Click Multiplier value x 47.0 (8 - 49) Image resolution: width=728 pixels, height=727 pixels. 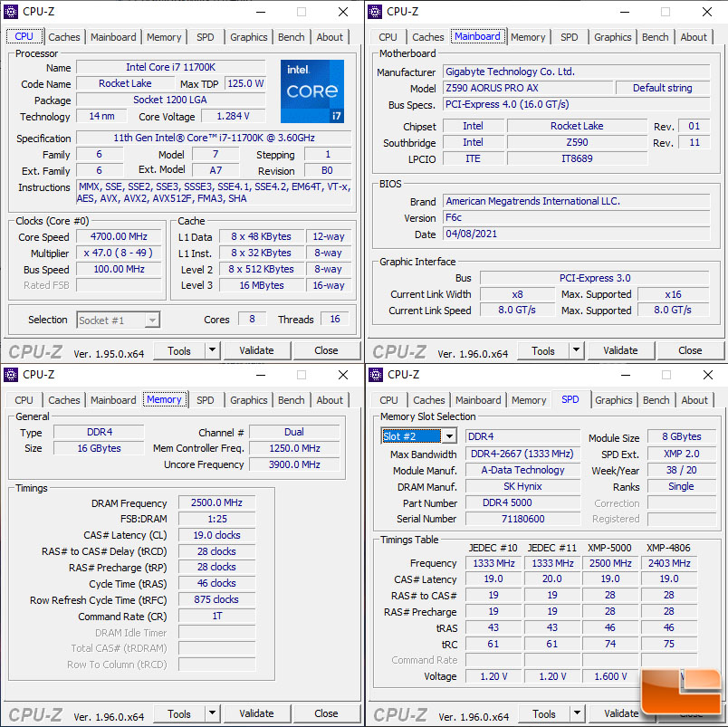tap(119, 253)
